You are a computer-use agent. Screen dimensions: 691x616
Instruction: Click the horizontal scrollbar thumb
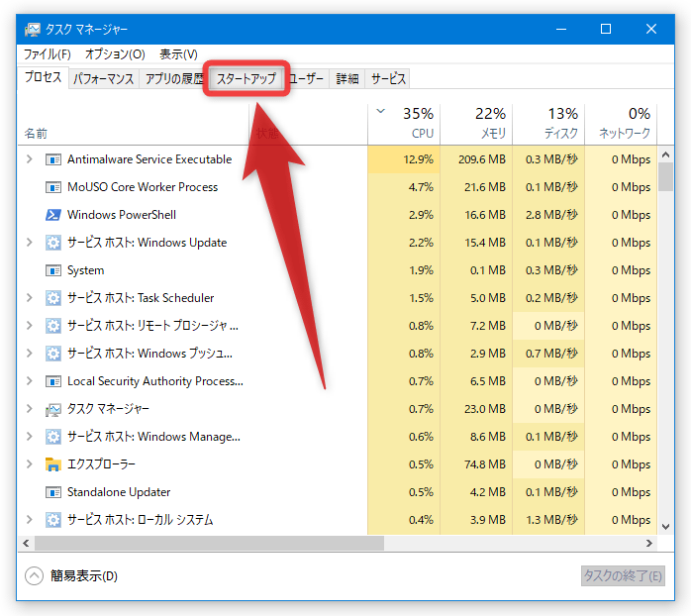209,544
